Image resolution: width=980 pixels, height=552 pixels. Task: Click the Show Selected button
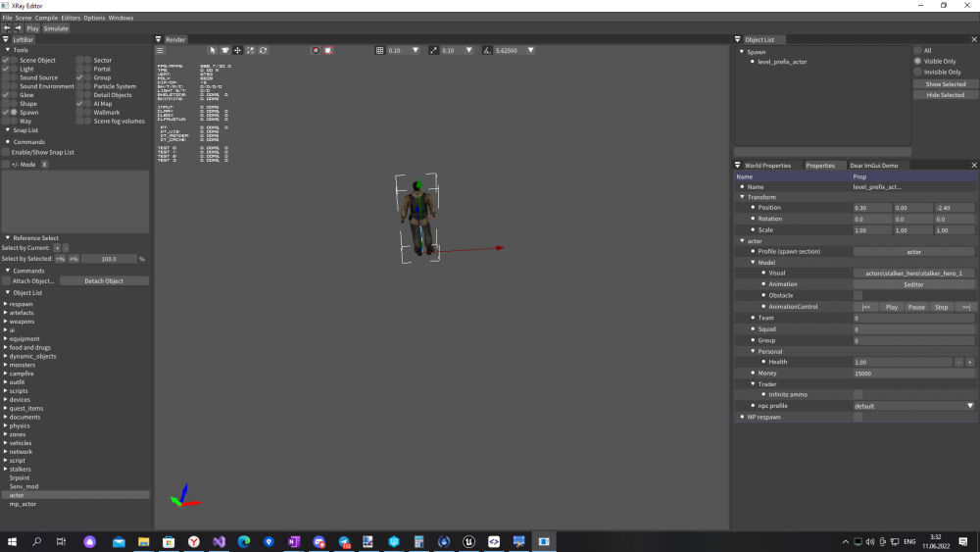tap(945, 83)
